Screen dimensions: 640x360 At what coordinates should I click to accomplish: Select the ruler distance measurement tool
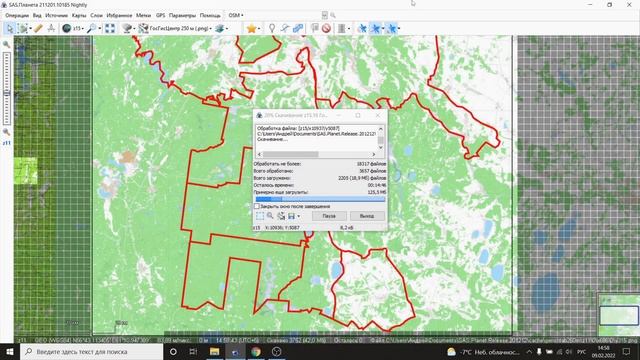tap(38, 28)
